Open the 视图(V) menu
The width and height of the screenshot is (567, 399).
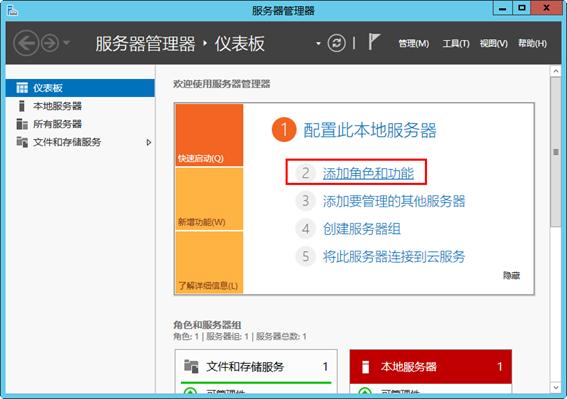click(494, 44)
